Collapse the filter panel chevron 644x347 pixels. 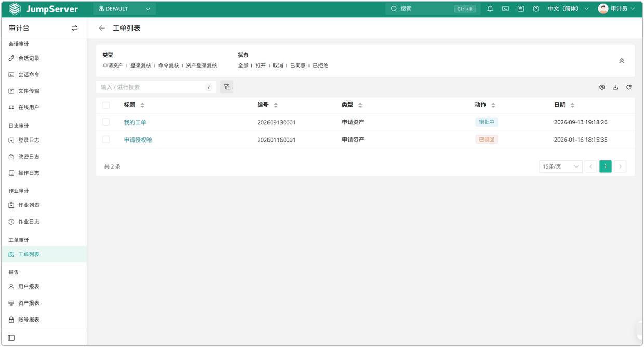622,61
